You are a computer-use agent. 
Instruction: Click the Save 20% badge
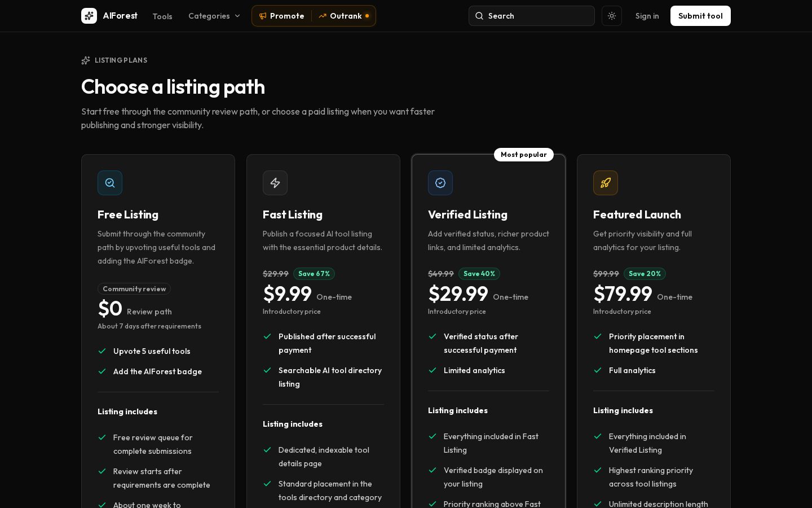pyautogui.click(x=645, y=274)
